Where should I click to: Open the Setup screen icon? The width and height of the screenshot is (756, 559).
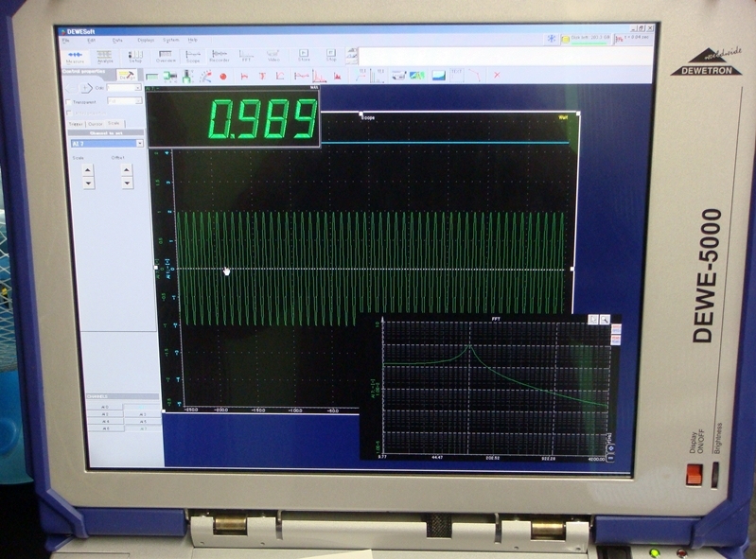(x=135, y=56)
